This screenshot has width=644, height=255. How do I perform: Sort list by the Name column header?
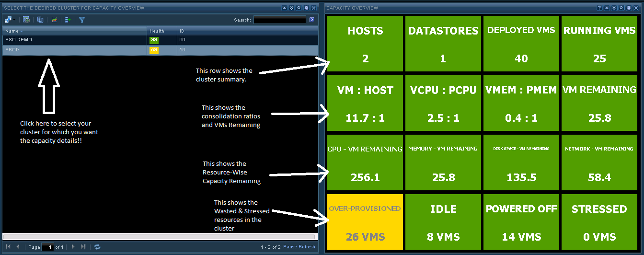pyautogui.click(x=11, y=31)
